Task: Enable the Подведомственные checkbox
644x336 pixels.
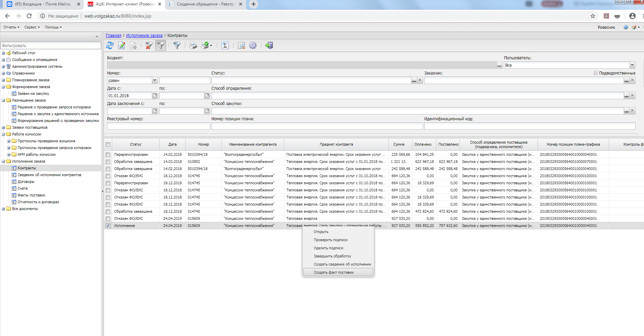Action: [x=596, y=73]
